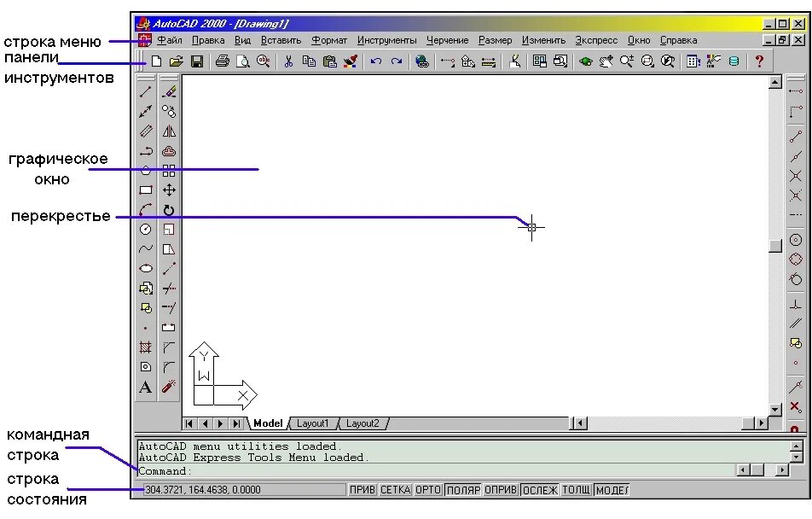
Task: Click the vertical scrollbar thumb of the drawing area
Action: [775, 246]
